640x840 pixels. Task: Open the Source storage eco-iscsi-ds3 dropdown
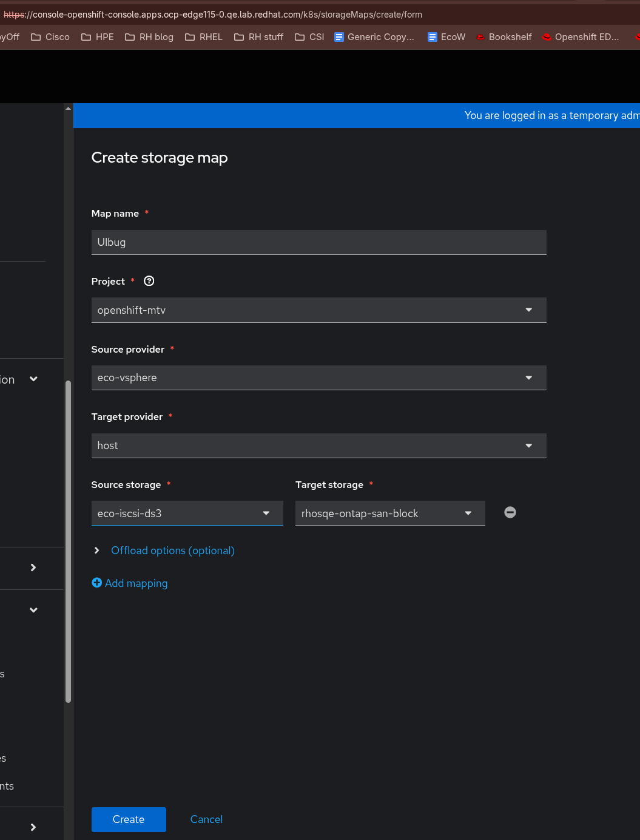187,513
